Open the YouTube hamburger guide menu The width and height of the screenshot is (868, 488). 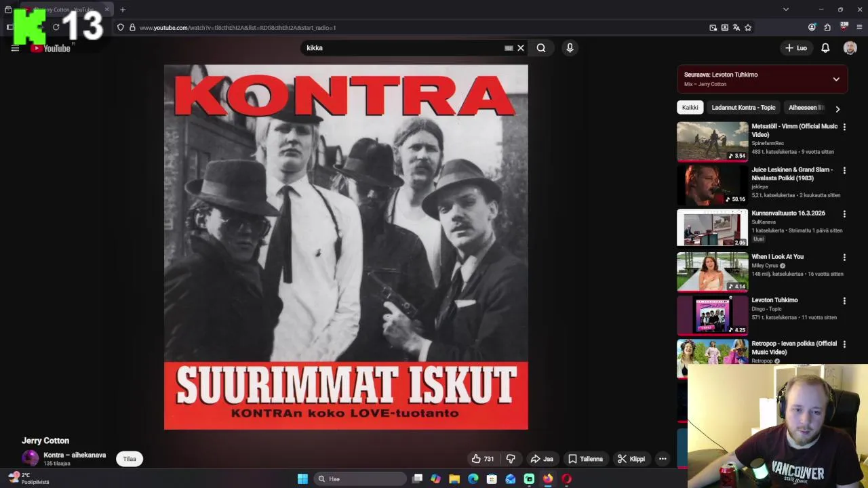pyautogui.click(x=15, y=48)
